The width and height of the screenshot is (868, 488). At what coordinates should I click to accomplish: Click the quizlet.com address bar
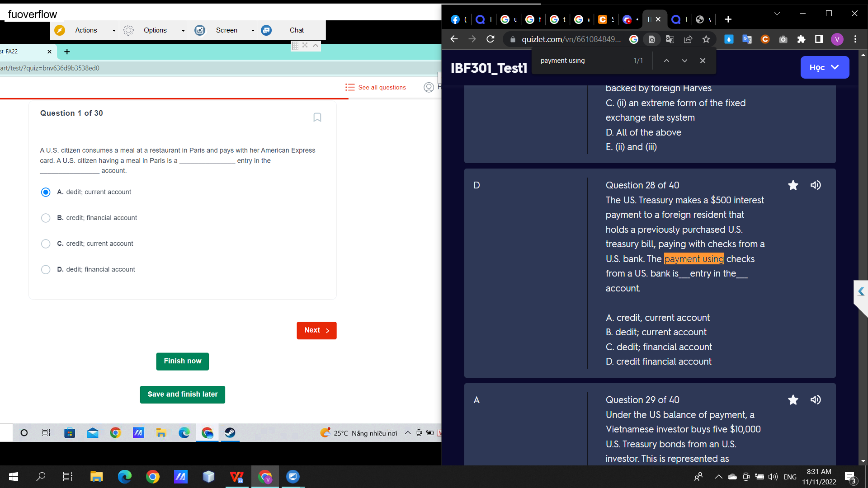point(571,39)
